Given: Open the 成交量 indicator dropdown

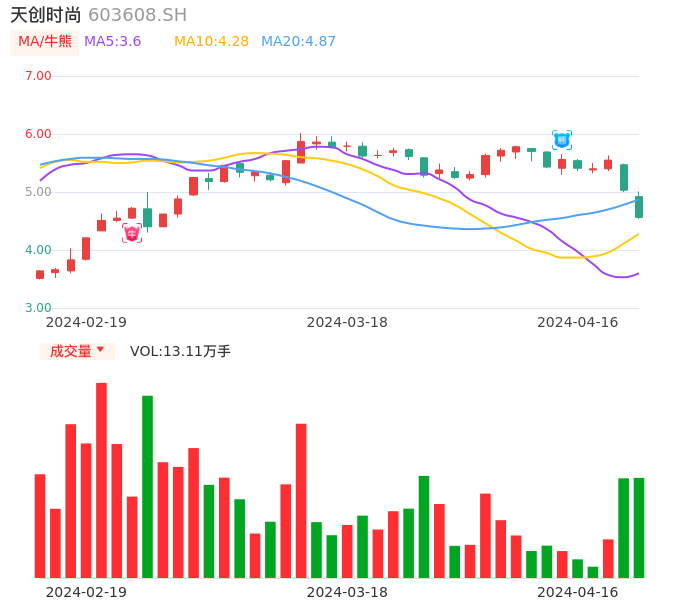Looking at the screenshot, I should pos(77,351).
